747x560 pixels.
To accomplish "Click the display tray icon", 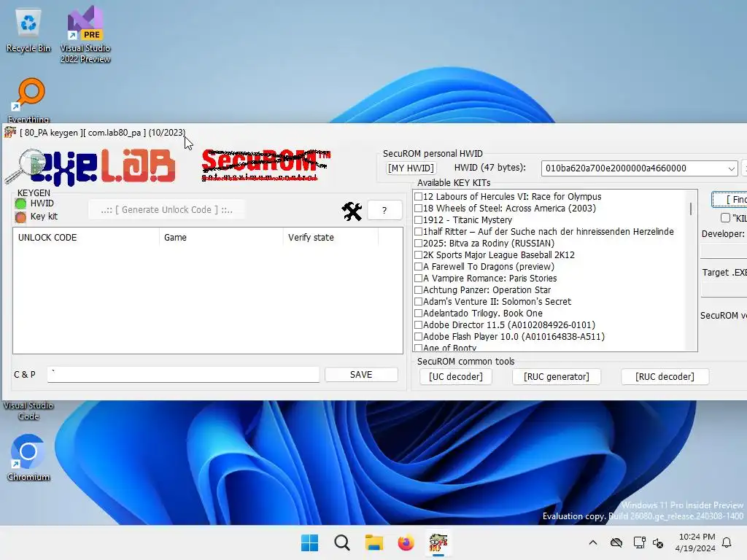I will [639, 542].
